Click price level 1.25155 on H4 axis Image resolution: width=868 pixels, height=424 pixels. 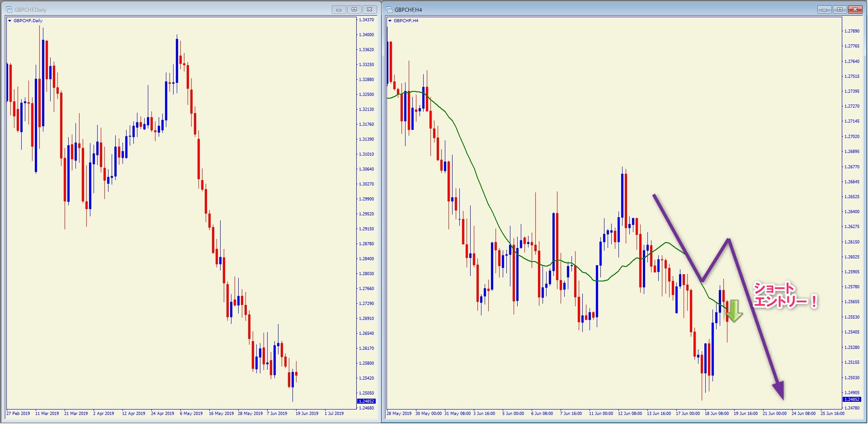852,362
